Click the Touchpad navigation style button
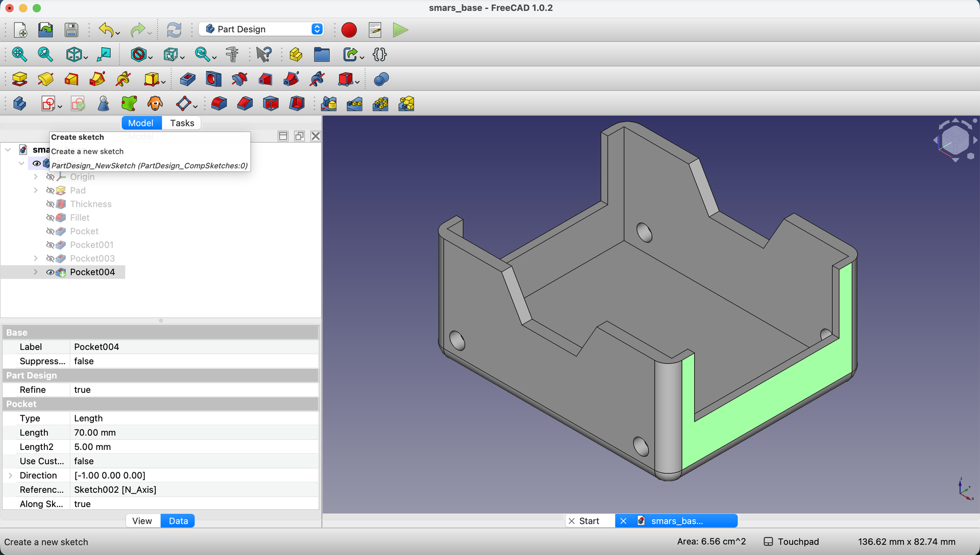The image size is (980, 555). [x=791, y=542]
